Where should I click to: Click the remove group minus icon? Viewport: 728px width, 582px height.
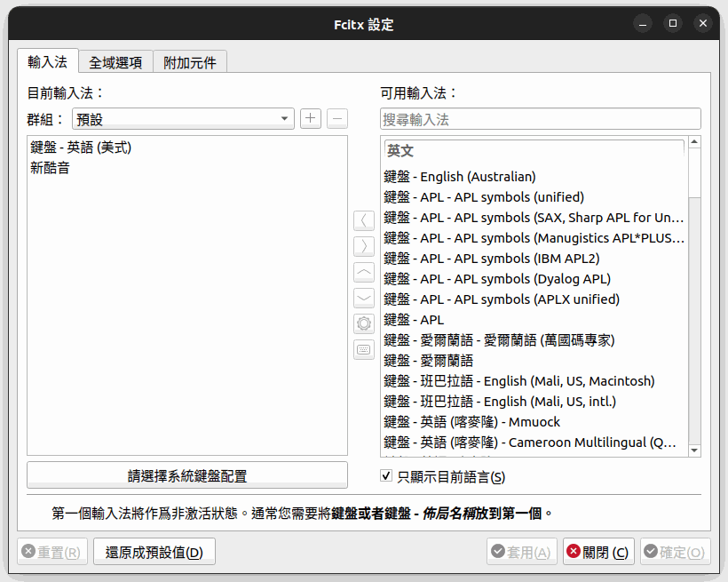click(337, 118)
